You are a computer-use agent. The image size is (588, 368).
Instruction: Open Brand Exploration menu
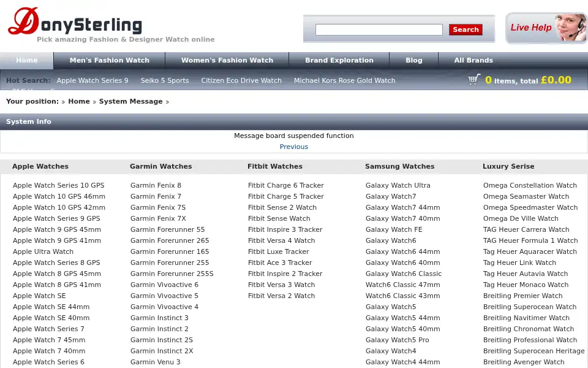coord(339,60)
